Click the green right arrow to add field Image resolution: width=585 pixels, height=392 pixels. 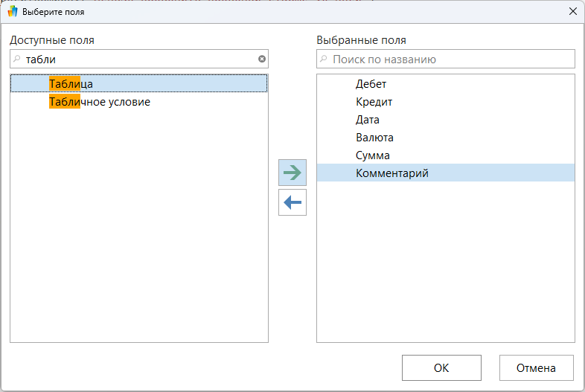coord(292,173)
